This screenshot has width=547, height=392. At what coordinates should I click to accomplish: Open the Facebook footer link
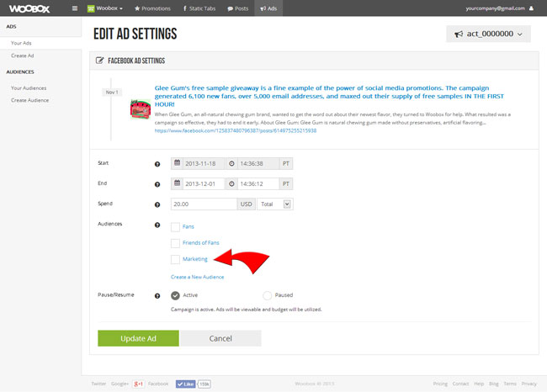(158, 384)
